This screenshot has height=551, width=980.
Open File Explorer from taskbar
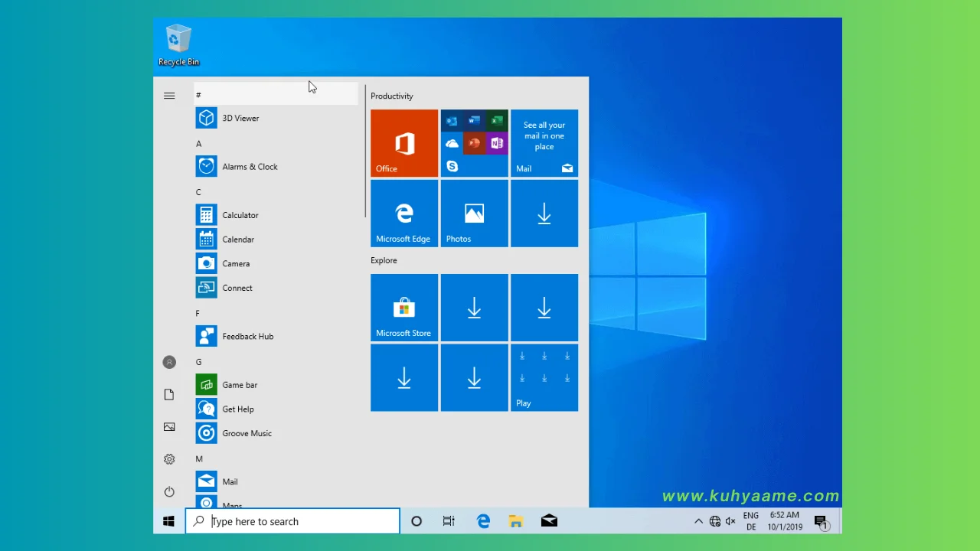pos(516,521)
